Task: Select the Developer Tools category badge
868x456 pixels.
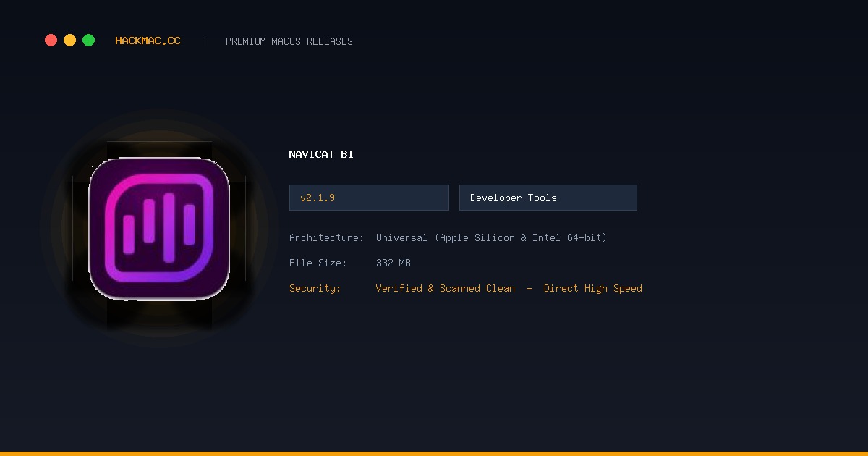Action: tap(548, 198)
